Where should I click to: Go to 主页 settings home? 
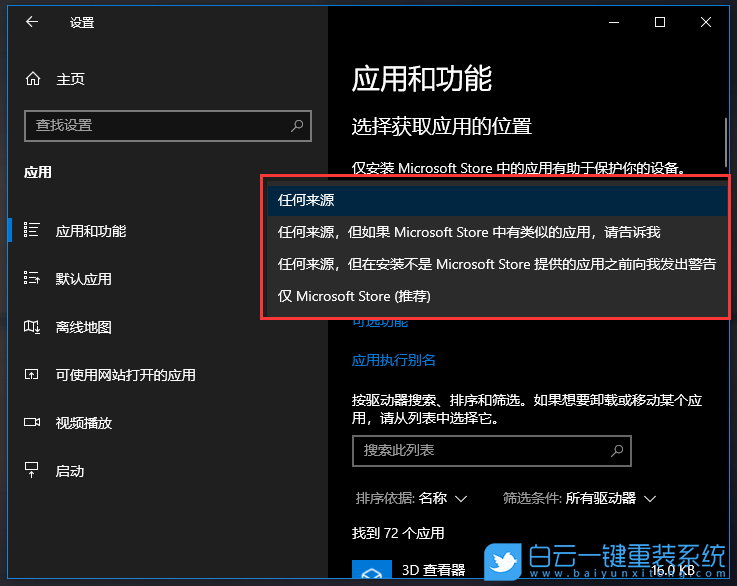coord(71,79)
